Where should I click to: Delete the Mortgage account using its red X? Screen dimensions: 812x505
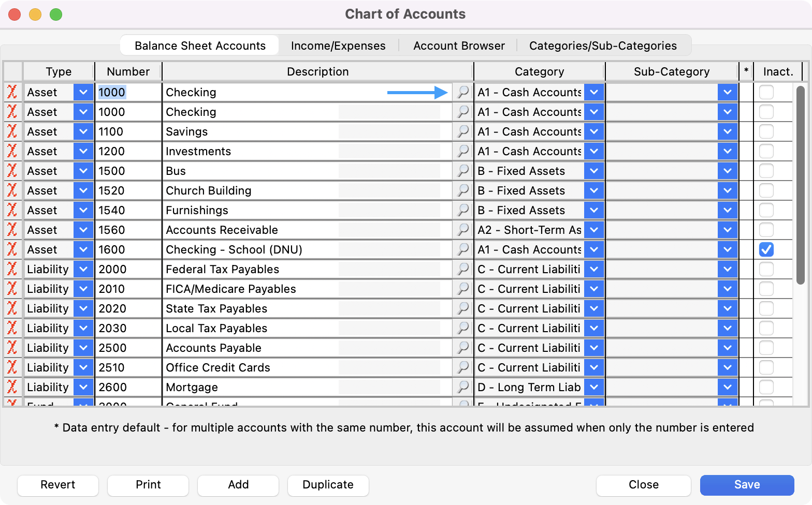point(12,387)
